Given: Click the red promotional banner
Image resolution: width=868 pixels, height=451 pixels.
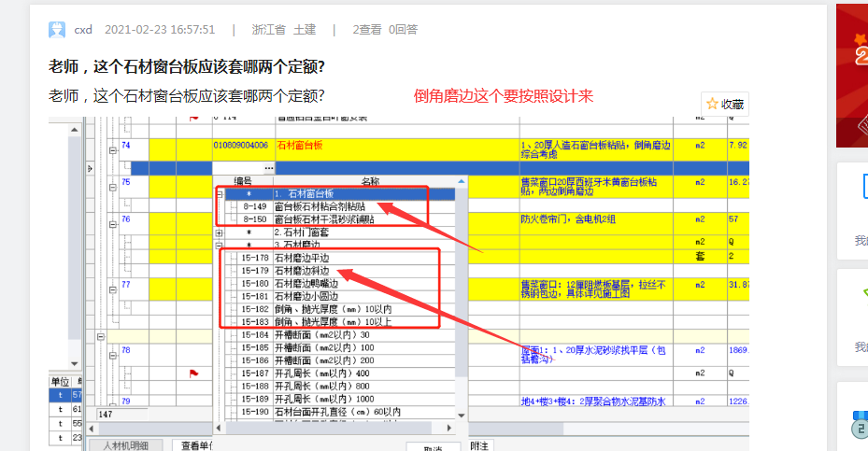Looking at the screenshot, I should tap(852, 76).
